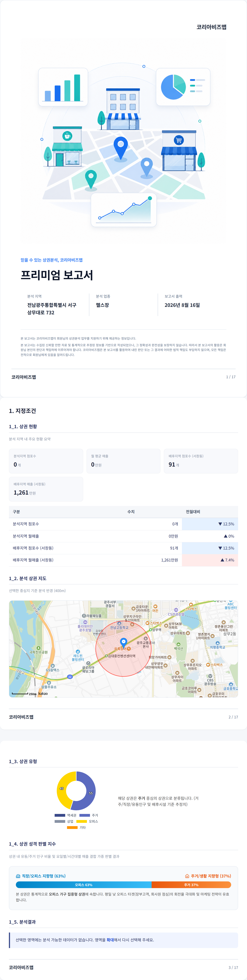Click the 2 / 17 page number
247x980 pixels.
pyautogui.click(x=233, y=717)
